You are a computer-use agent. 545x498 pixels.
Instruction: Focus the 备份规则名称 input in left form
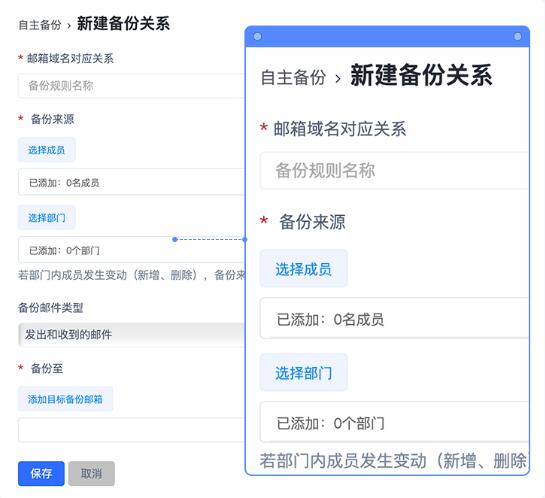(131, 85)
